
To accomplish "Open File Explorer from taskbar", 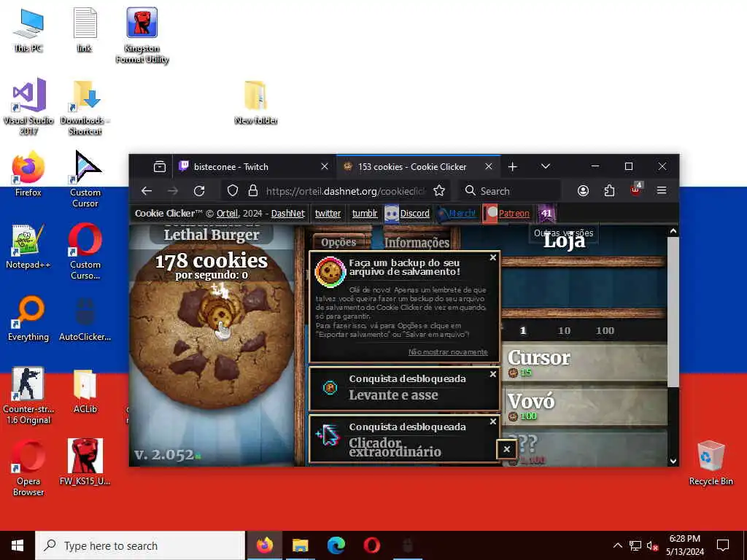I will point(300,545).
